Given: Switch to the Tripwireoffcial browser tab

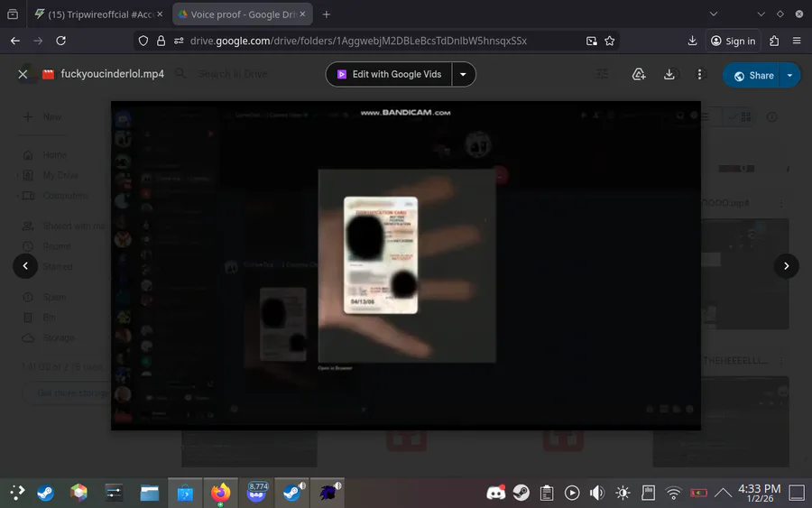Looking at the screenshot, I should point(97,14).
